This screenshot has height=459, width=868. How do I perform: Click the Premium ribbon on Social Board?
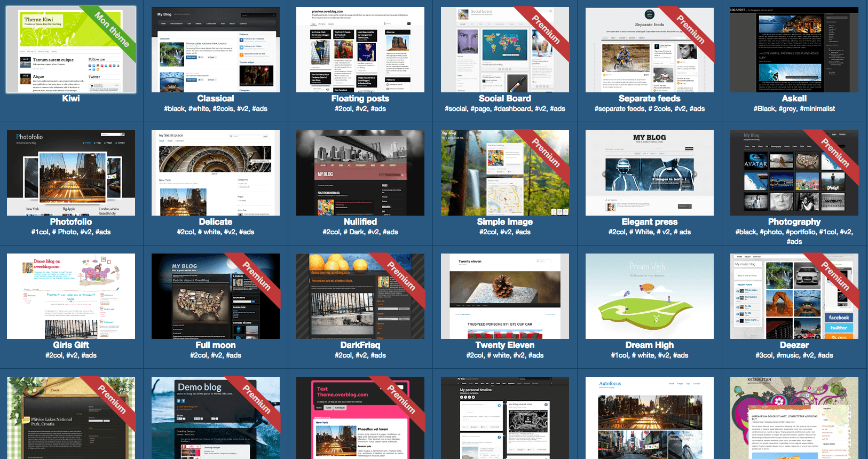tap(546, 30)
